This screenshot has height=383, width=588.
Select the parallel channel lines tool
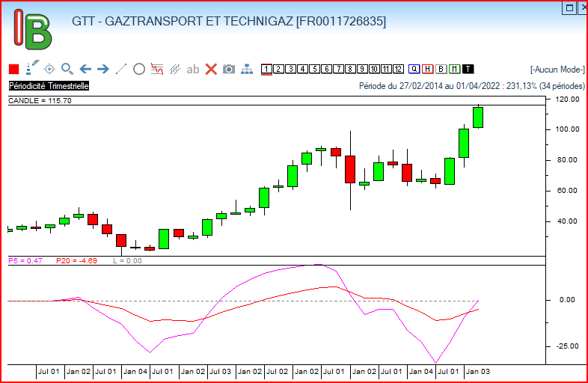pos(175,69)
